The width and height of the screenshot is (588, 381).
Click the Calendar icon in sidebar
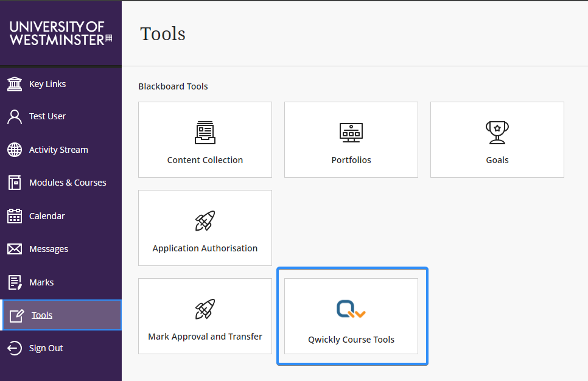(15, 216)
